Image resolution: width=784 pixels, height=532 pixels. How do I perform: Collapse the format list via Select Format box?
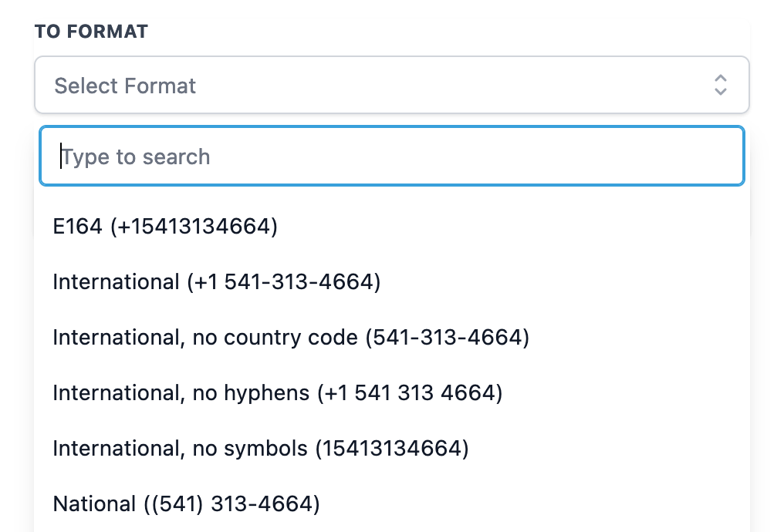(391, 85)
